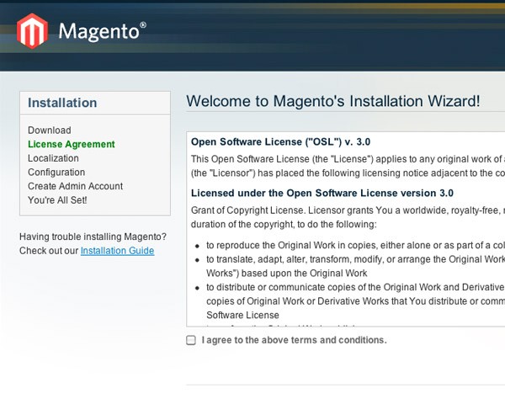Click bullet 'to distribute or communicate copies'
505x420 pixels.
(x=355, y=301)
